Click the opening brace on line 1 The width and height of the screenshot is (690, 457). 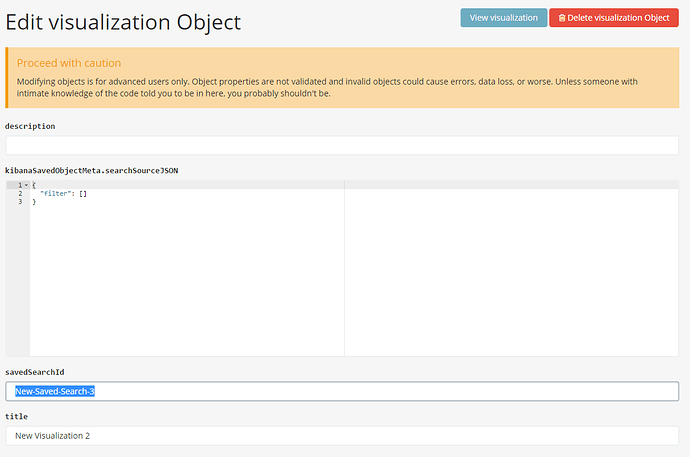[33, 185]
